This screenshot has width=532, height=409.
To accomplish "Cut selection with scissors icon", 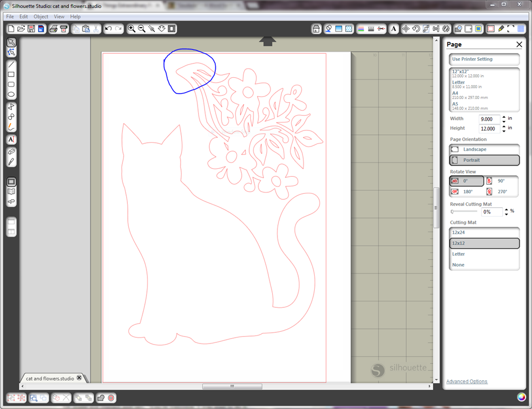I will [96, 29].
